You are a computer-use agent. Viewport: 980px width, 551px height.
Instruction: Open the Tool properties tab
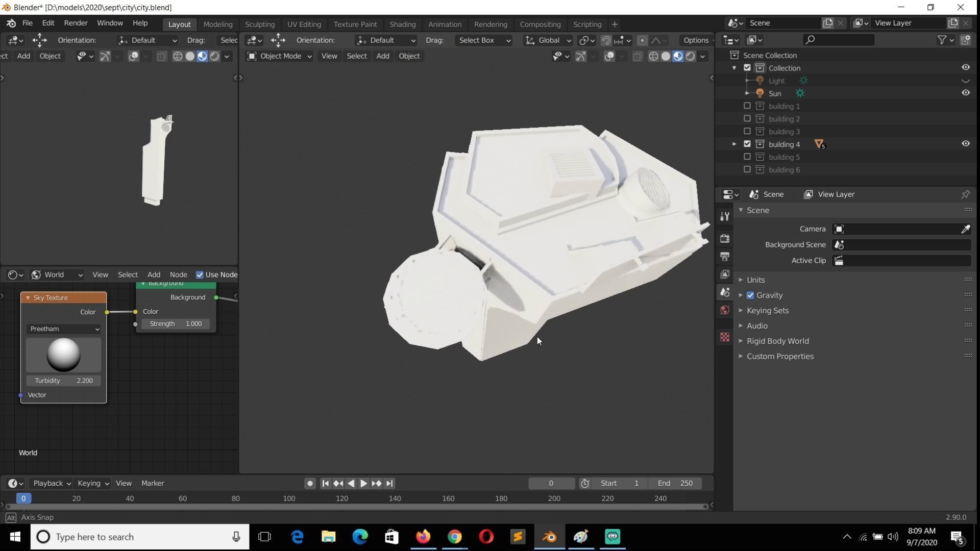pyautogui.click(x=725, y=216)
